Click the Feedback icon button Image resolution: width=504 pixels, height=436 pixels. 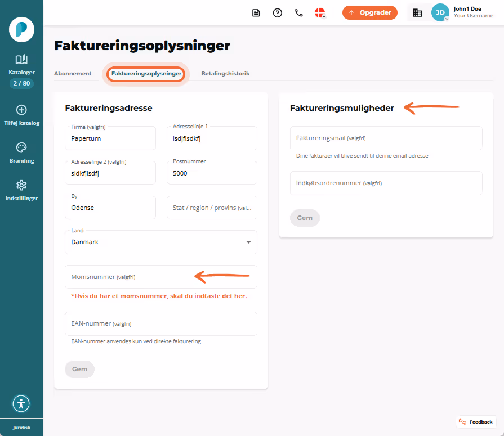tap(476, 422)
